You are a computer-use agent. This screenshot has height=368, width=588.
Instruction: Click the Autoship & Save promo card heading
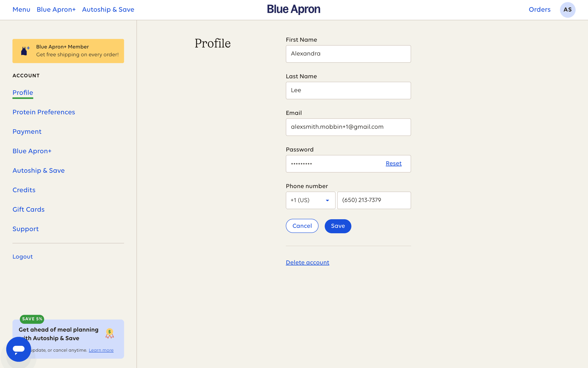click(x=58, y=334)
